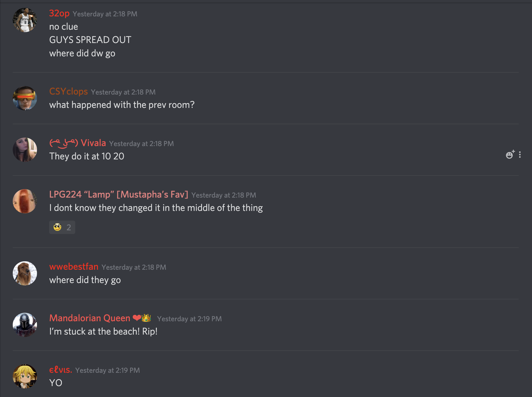Open the 32op username profile
532x397 pixels.
(59, 14)
